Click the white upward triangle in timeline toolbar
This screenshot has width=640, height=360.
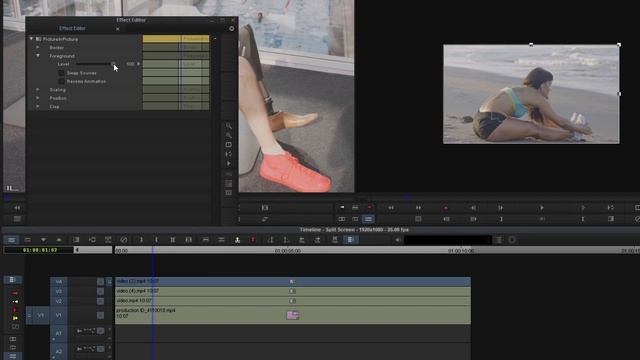tap(59, 240)
